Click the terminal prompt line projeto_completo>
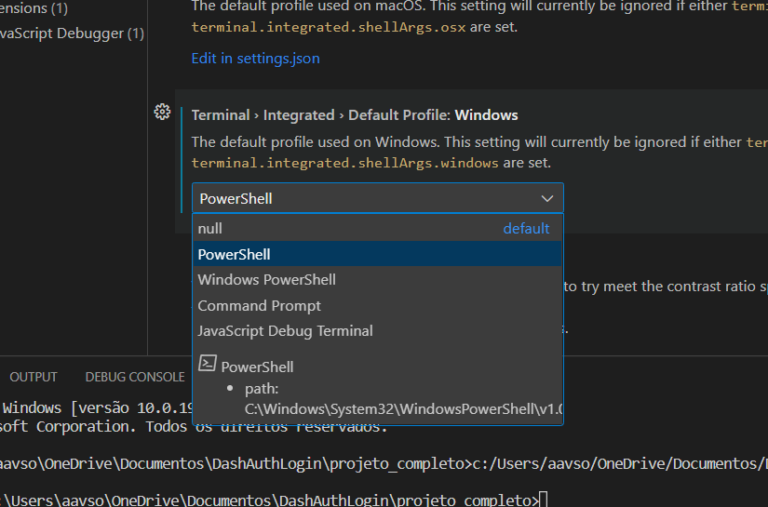 tap(273, 500)
